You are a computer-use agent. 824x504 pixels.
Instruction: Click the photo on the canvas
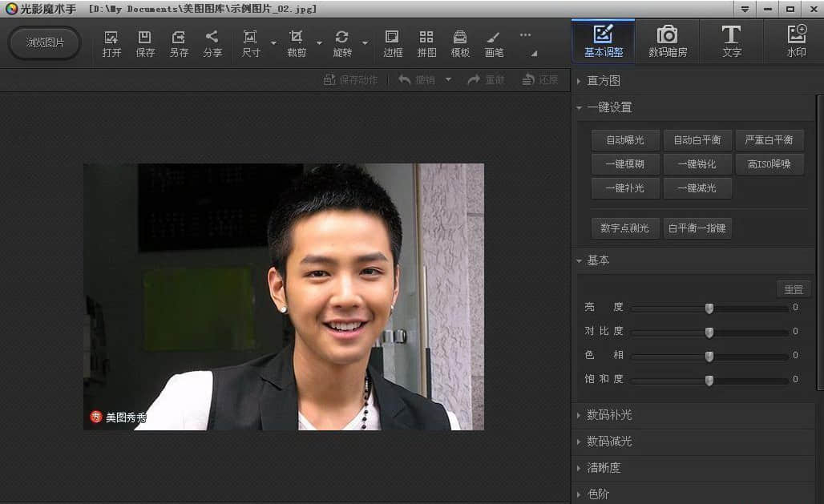coord(284,296)
